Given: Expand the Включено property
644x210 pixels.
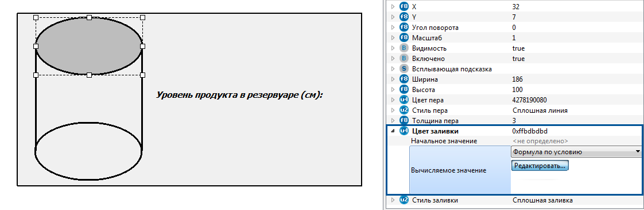Looking at the screenshot, I should (x=393, y=59).
